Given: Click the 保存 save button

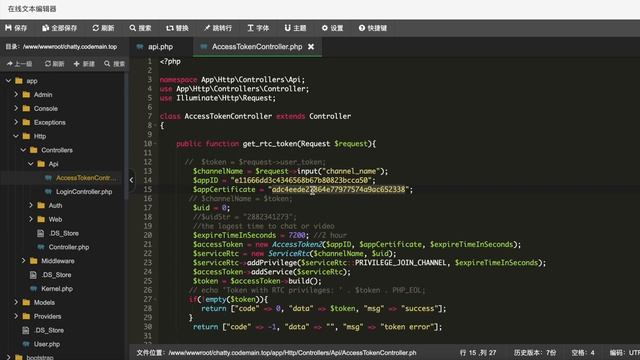Looking at the screenshot, I should pos(16,28).
